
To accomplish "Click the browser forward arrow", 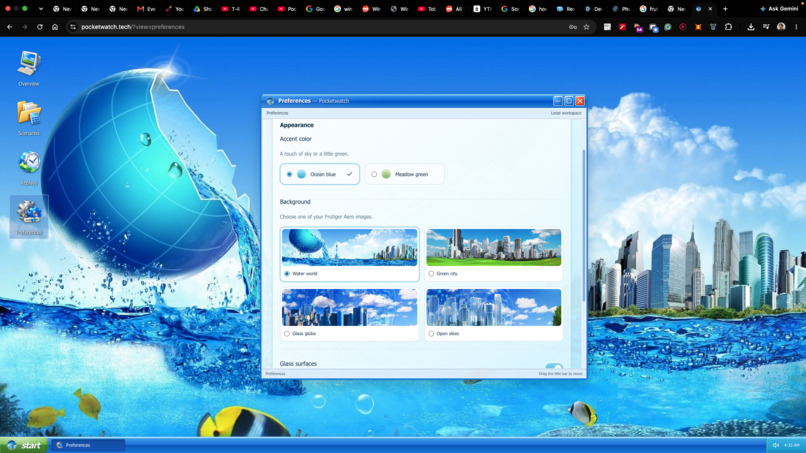I will coord(24,27).
